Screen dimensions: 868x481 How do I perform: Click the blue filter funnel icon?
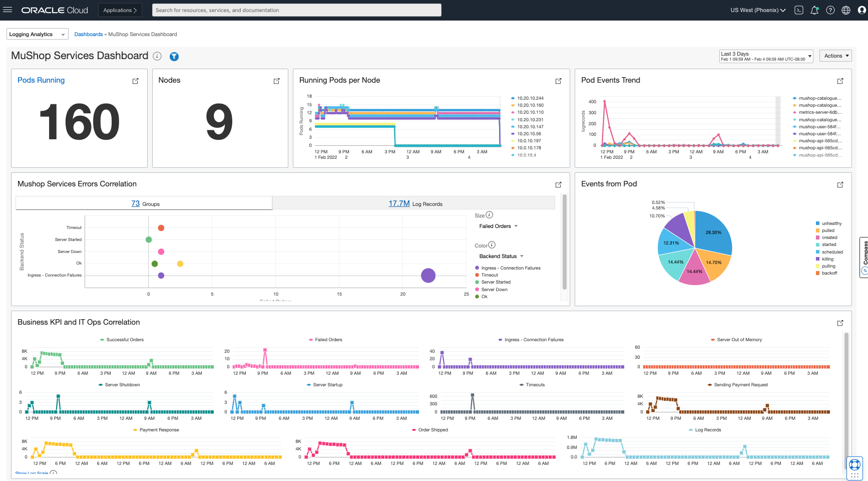click(174, 57)
